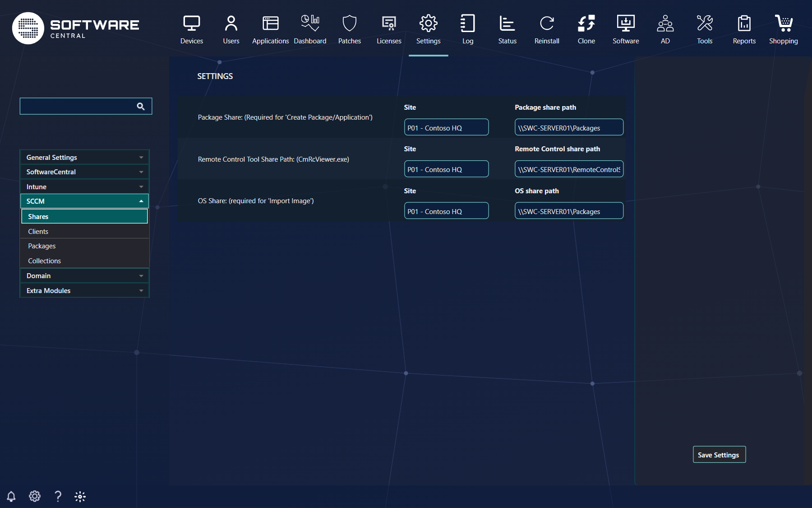Open the AD section
Image resolution: width=812 pixels, height=508 pixels.
point(665,29)
